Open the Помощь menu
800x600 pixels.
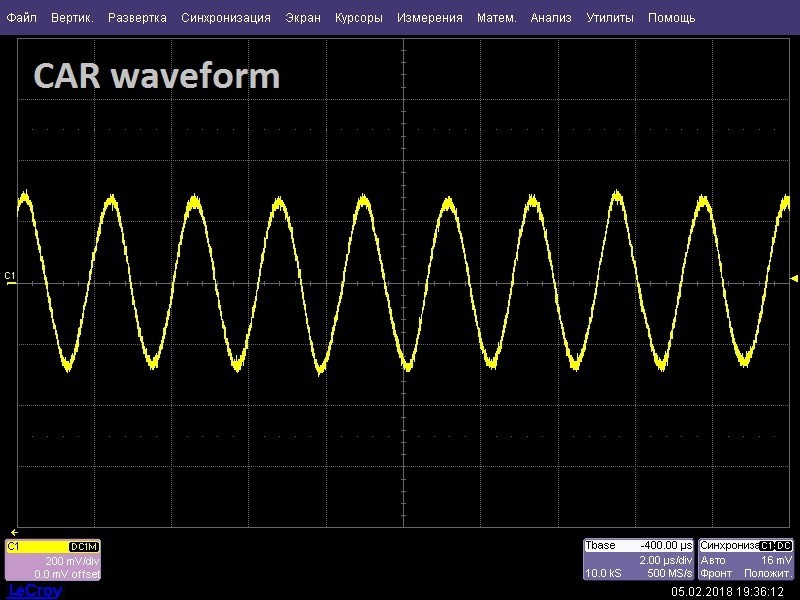(671, 18)
